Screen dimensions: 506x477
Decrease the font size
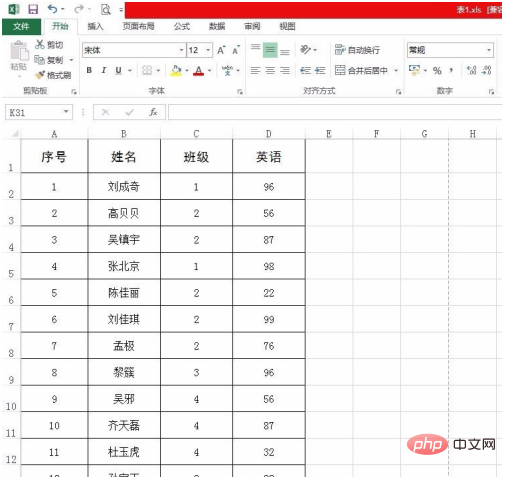tap(236, 50)
